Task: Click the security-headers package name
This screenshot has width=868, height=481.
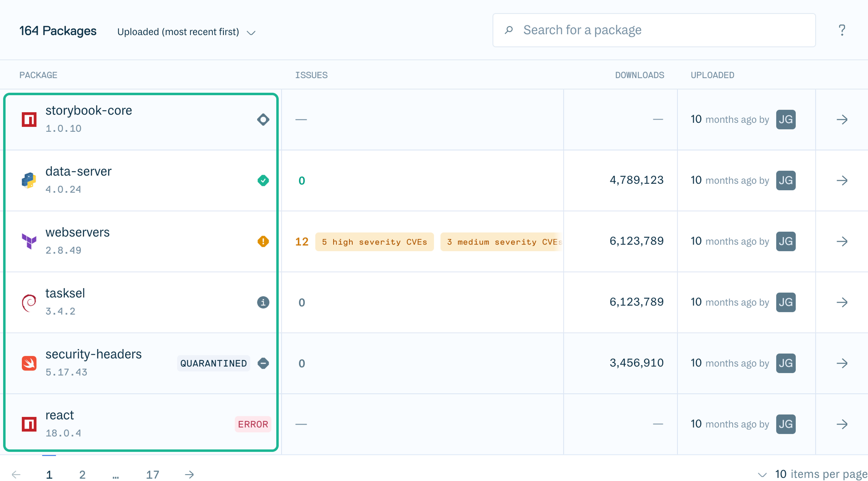Action: (x=94, y=354)
